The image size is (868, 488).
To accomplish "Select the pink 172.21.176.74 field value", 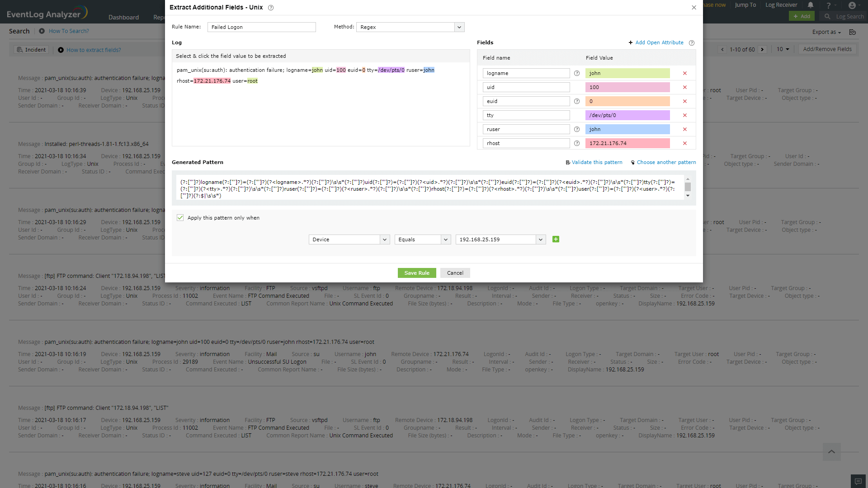I will (627, 143).
